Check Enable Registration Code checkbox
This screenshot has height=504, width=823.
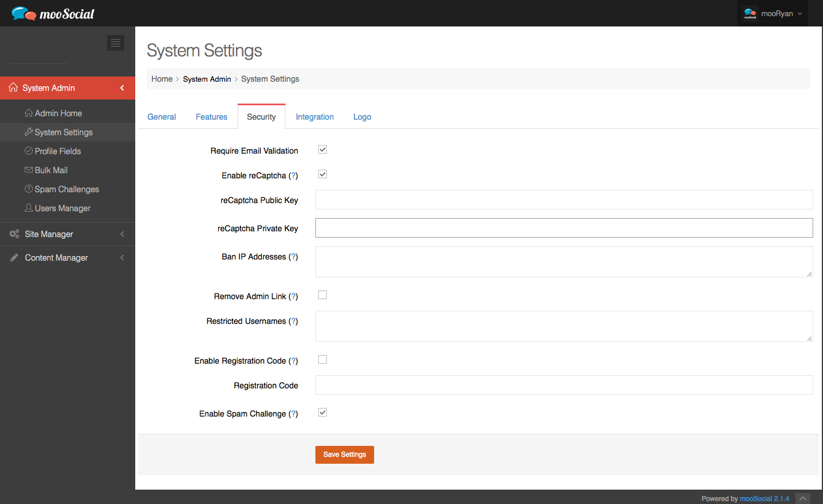tap(322, 360)
